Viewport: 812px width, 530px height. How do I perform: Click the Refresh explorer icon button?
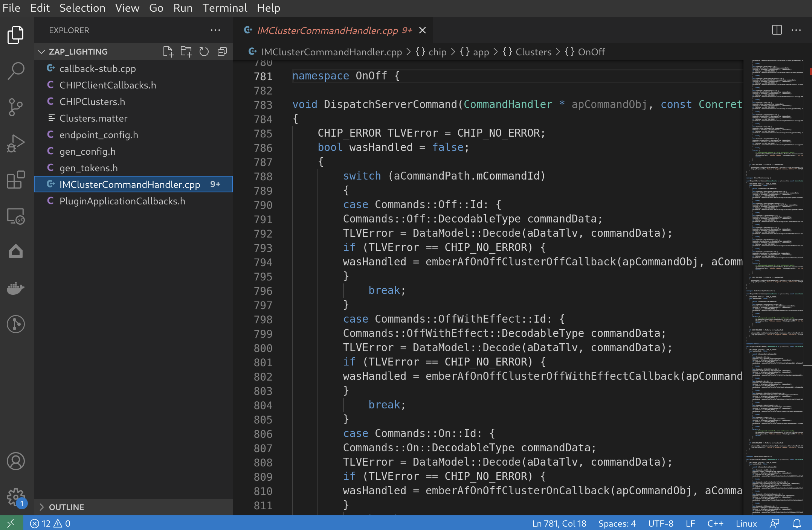(x=204, y=52)
